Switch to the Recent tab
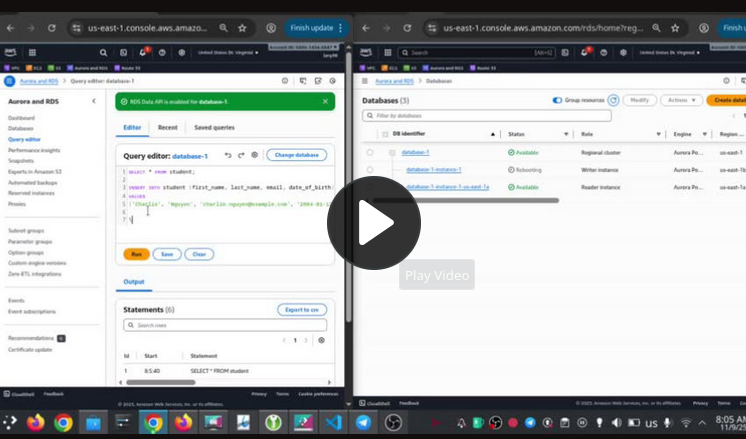The height and width of the screenshot is (439, 746). coord(167,128)
